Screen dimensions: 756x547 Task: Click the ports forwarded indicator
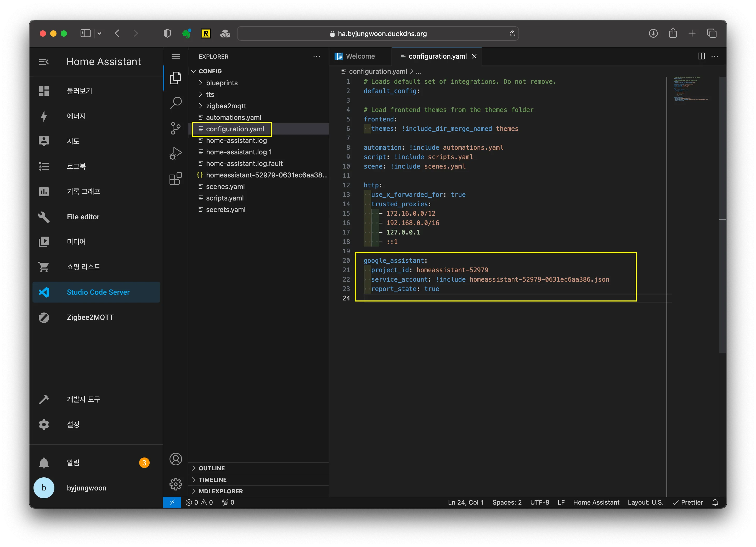(x=228, y=502)
